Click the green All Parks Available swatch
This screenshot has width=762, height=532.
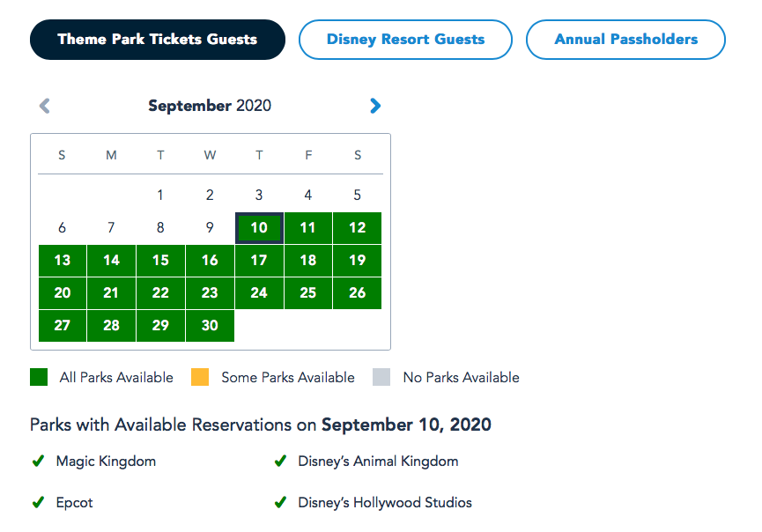tap(39, 377)
